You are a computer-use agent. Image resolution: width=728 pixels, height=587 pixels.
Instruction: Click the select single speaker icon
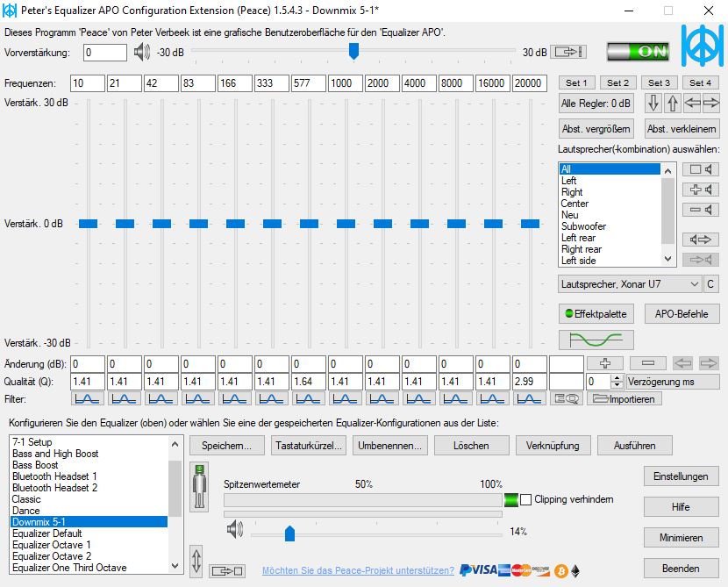click(x=701, y=169)
